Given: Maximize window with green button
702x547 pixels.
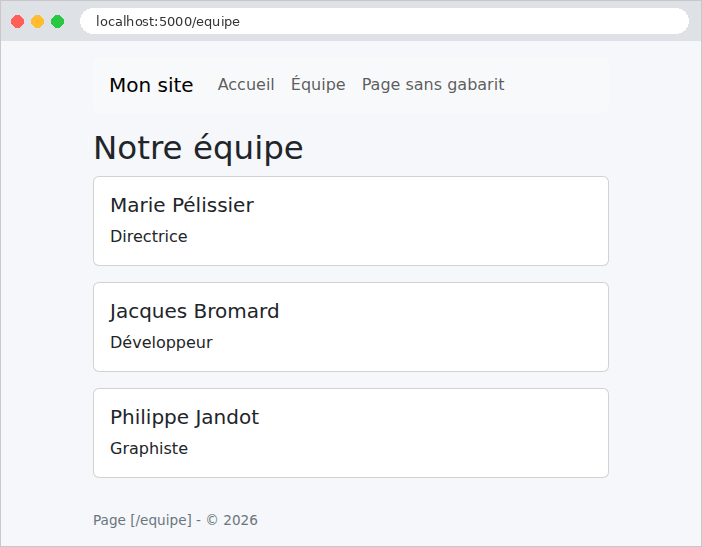Looking at the screenshot, I should [x=57, y=21].
